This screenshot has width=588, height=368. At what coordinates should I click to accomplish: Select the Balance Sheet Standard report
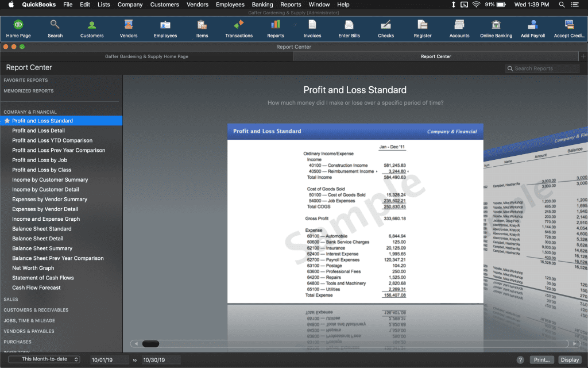(41, 228)
